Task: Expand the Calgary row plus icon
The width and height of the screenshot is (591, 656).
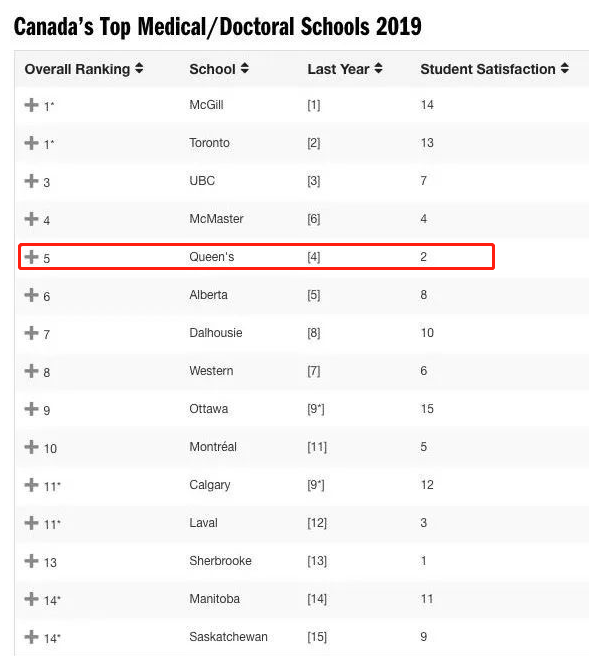Action: click(x=31, y=485)
